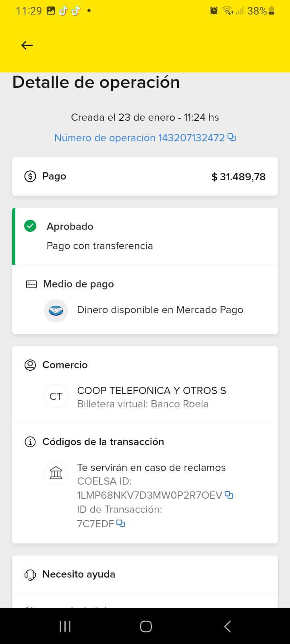Tap the COOP TELEFONICA Y OTROS S merchant
This screenshot has height=644, width=290.
pos(151,390)
